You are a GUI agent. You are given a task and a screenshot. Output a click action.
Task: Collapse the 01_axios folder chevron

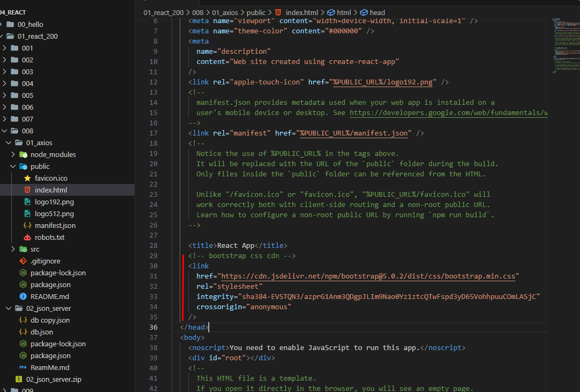(9, 142)
